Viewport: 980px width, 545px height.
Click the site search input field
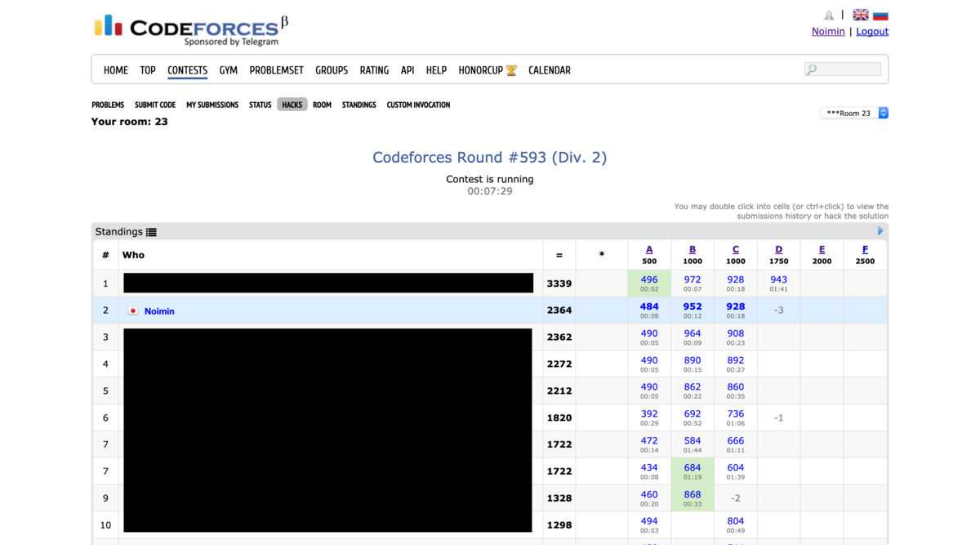[843, 69]
